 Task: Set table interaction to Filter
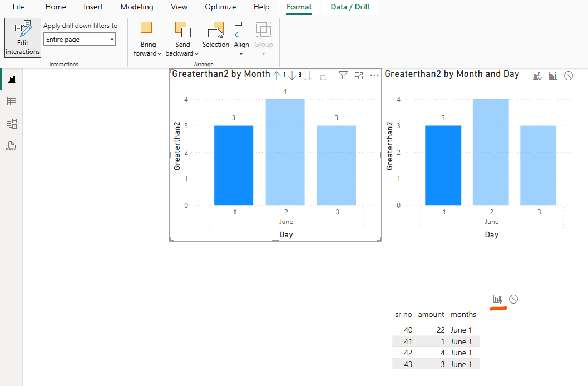[x=498, y=299]
